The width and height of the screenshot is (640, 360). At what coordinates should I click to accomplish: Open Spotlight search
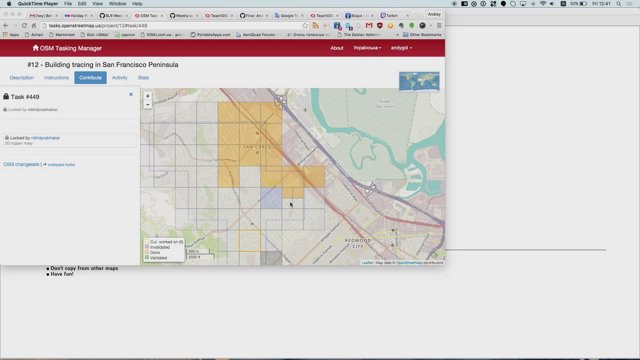pyautogui.click(x=619, y=4)
